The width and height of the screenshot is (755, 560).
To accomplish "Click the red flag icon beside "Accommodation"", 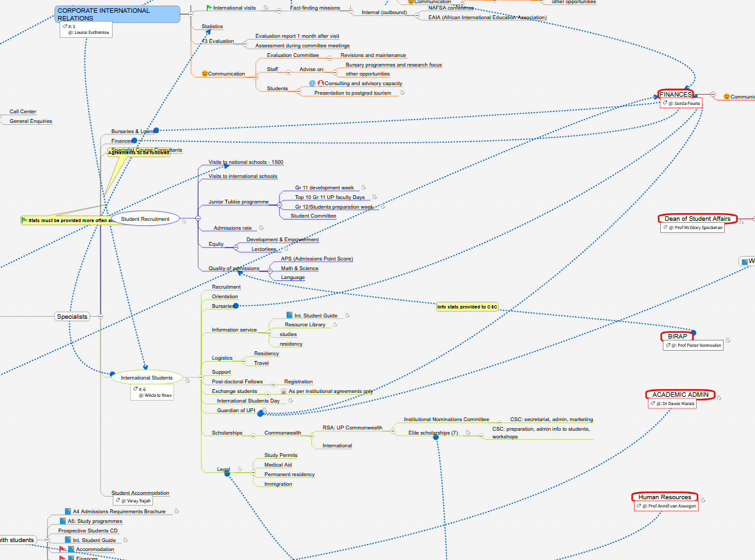I will 63,549.
